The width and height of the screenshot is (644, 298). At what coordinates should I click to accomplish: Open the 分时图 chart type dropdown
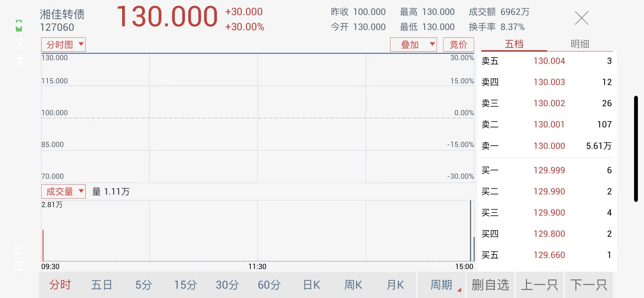tap(63, 45)
